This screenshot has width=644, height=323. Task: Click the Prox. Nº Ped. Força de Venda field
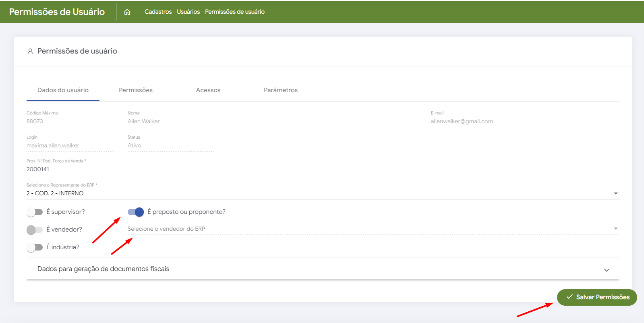click(x=70, y=169)
